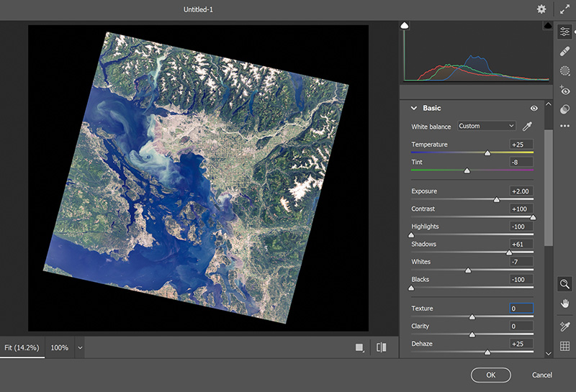Select the Red Eye removal tool
Viewport: 576px width, 392px height.
[x=565, y=90]
